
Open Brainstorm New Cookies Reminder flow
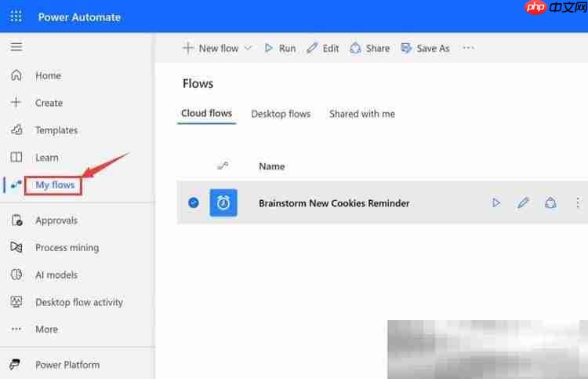click(x=334, y=203)
